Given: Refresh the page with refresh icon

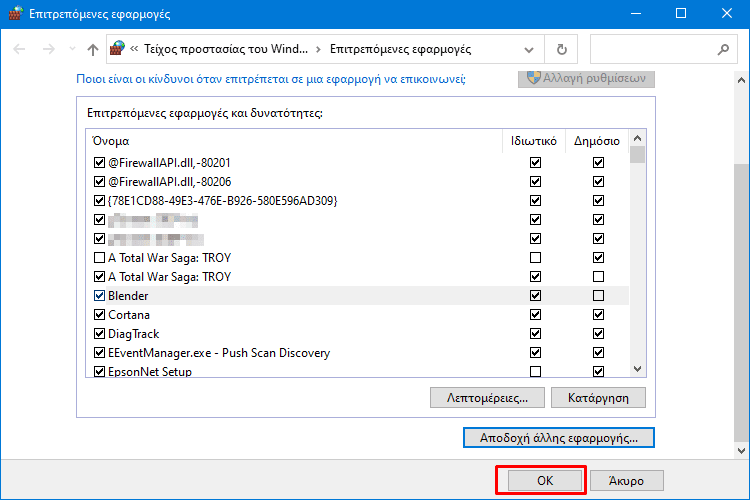Looking at the screenshot, I should click(562, 49).
